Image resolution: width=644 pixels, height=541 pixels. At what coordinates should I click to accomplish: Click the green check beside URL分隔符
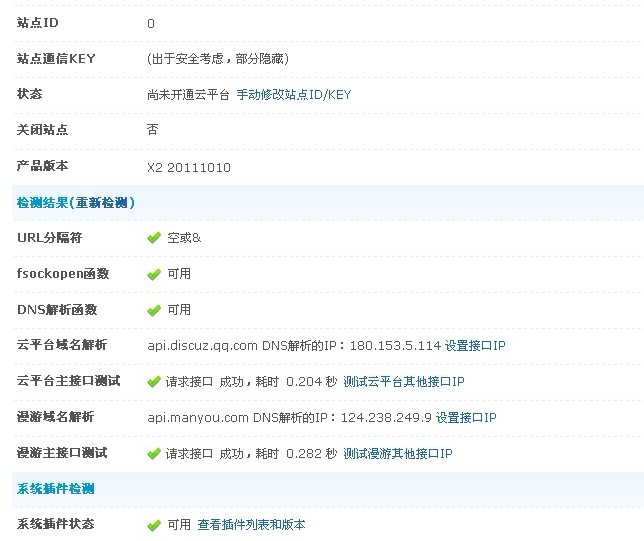pos(154,238)
